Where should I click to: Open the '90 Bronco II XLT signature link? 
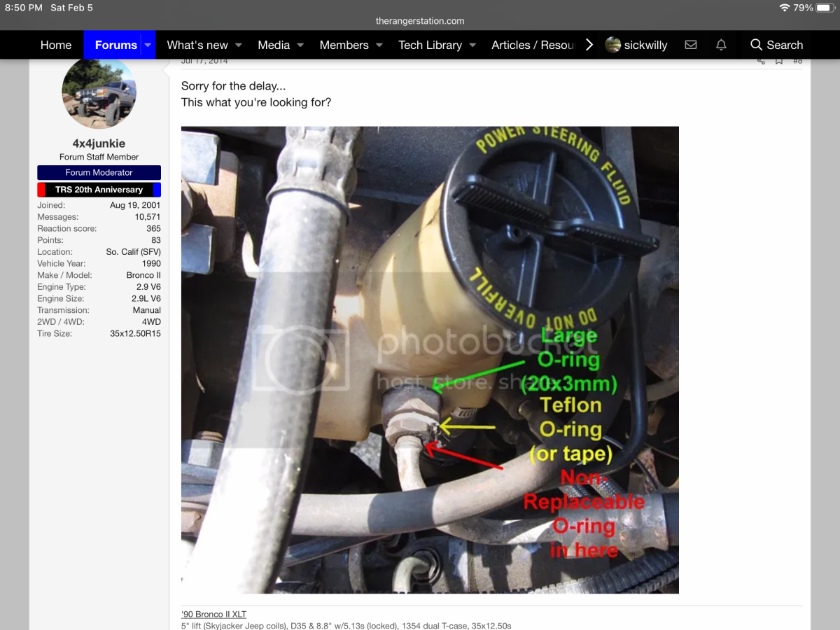(x=213, y=614)
